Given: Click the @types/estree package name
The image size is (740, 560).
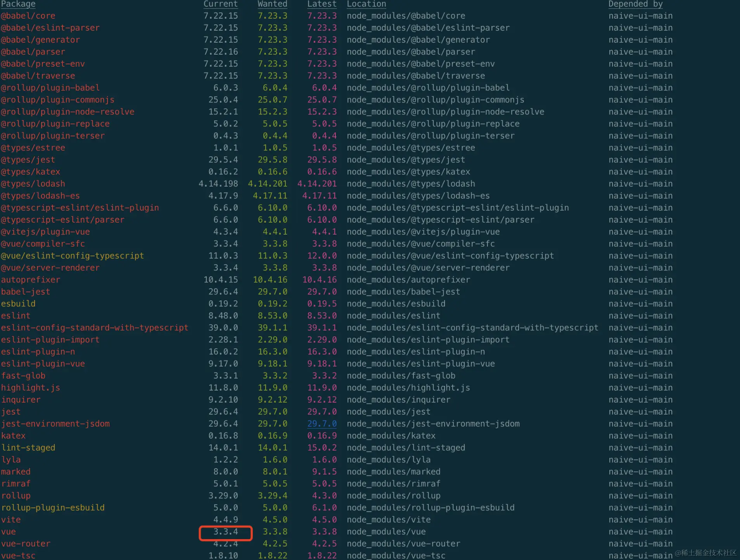Looking at the screenshot, I should [x=33, y=148].
